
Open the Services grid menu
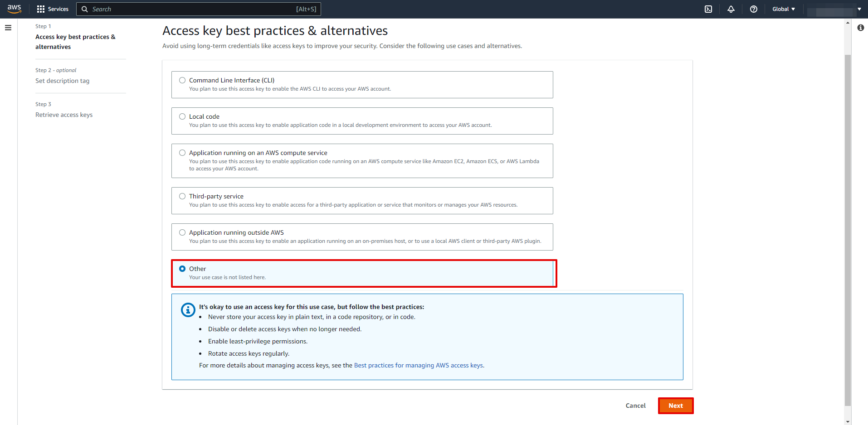(41, 9)
